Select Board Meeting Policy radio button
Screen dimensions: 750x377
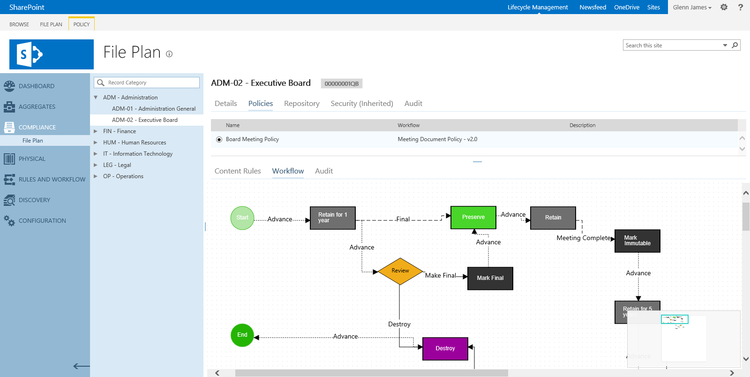pos(219,139)
